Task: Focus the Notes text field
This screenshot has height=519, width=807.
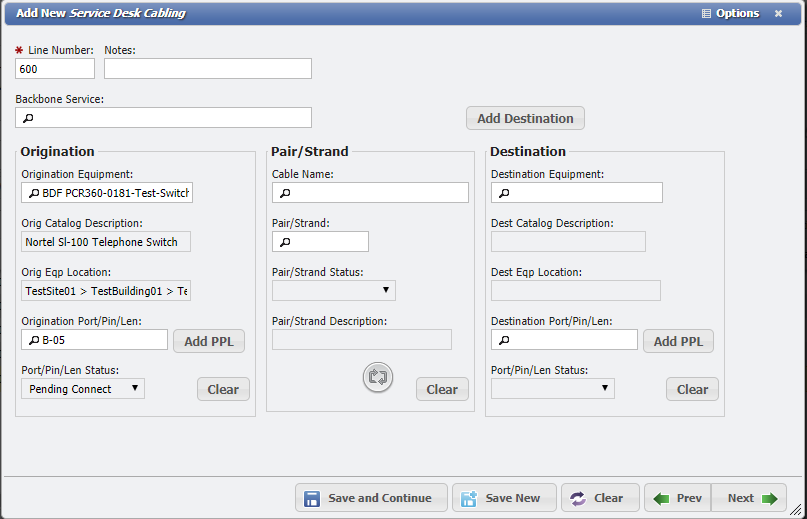Action: (x=208, y=68)
